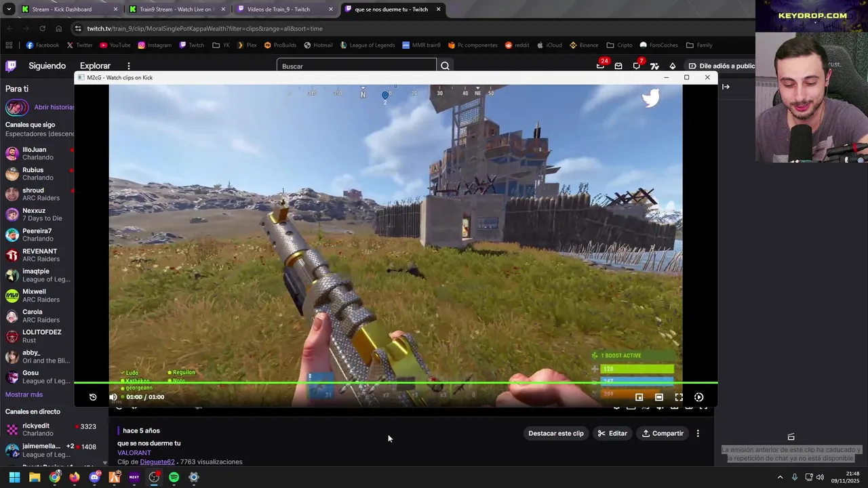Click the green clip progress bar
868x488 pixels.
[x=395, y=383]
